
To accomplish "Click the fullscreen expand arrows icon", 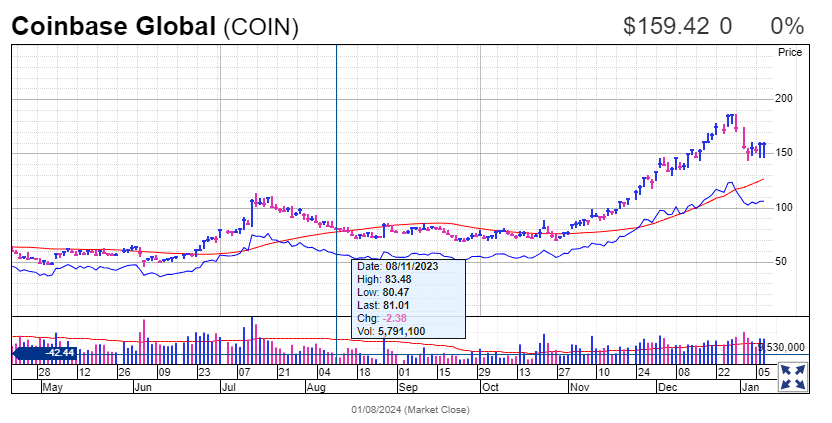I will click(x=794, y=377).
